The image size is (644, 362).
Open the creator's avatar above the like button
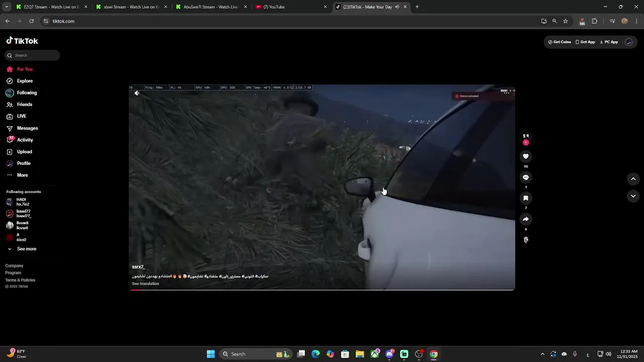tap(526, 136)
